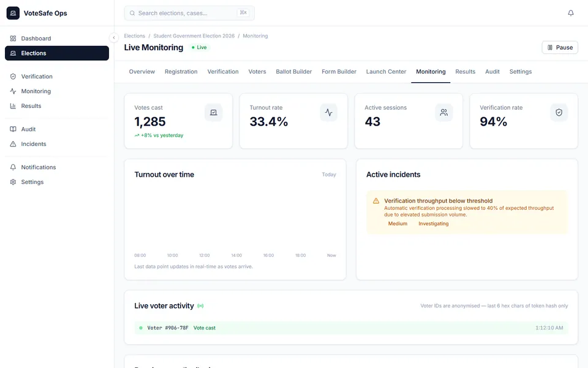This screenshot has height=368, width=588.
Task: Click the 43 active sessions value
Action: [372, 121]
